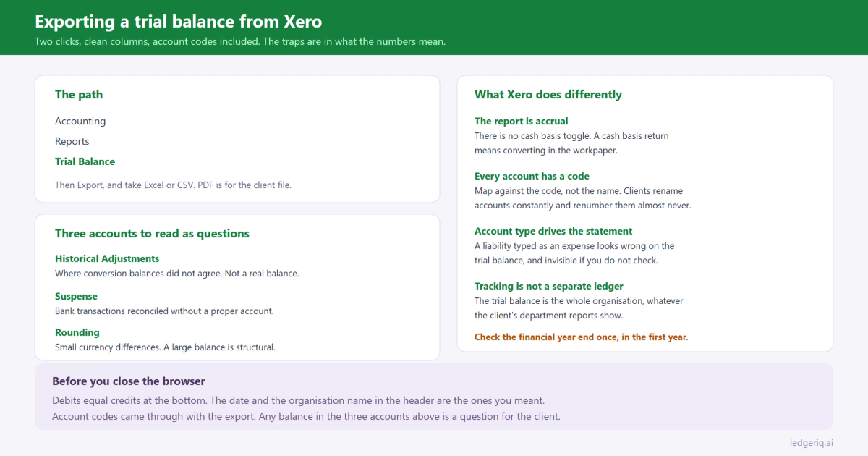Image resolution: width=868 pixels, height=456 pixels.
Task: Click the note 'Then Export, and take Excel or CSV'
Action: 173,185
